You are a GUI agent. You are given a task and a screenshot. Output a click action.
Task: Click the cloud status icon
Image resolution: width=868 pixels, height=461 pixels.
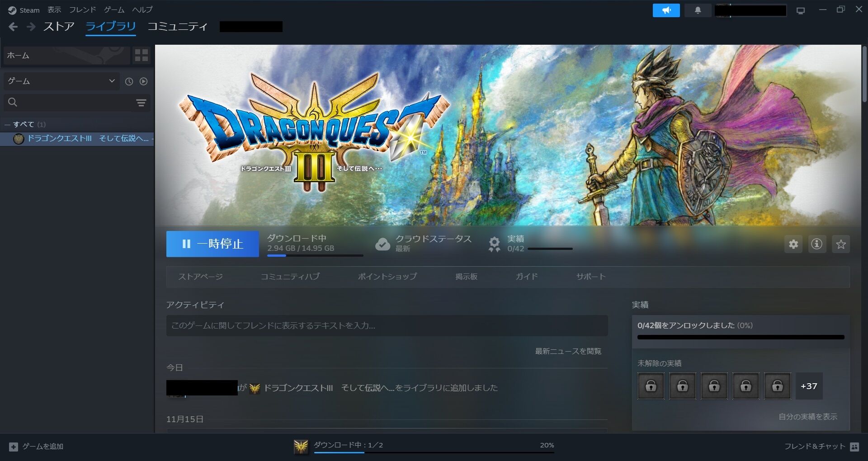(x=382, y=244)
